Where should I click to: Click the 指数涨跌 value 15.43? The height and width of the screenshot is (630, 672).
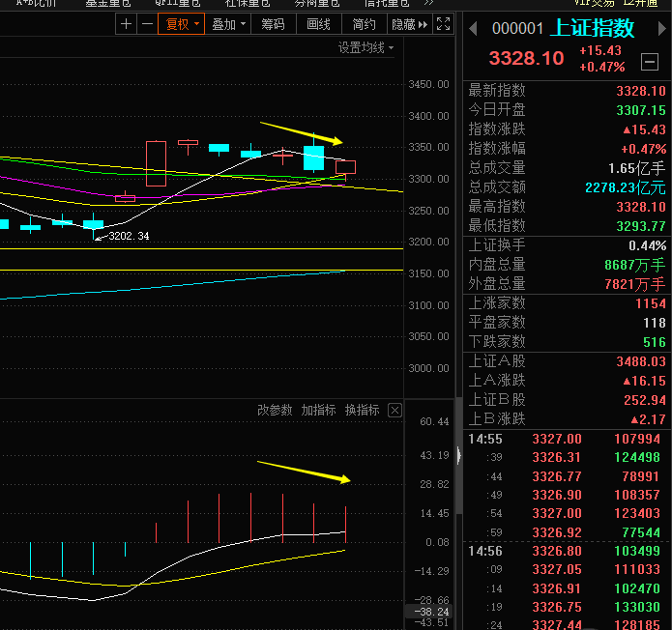pyautogui.click(x=645, y=129)
